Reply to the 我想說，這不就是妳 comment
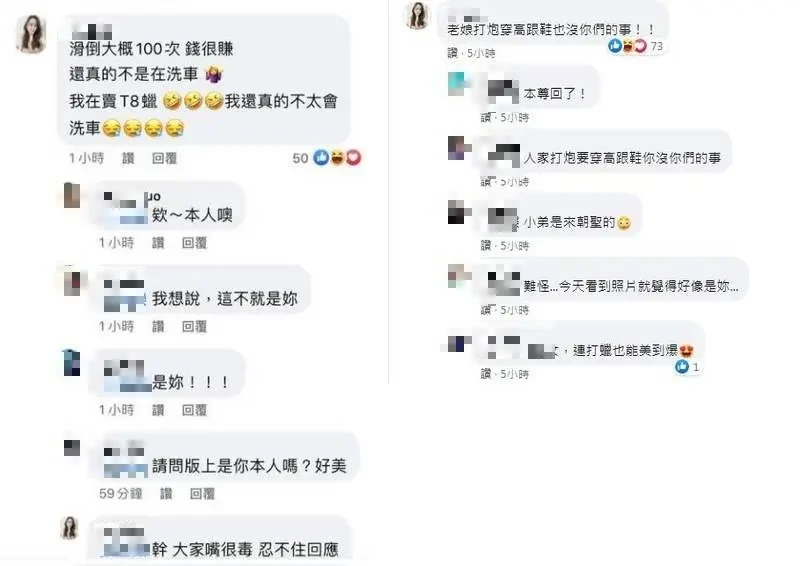Screen dimensions: 800x566 tap(194, 327)
